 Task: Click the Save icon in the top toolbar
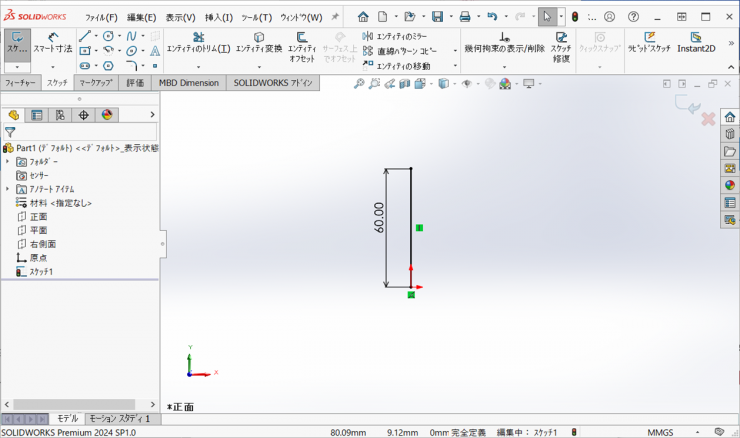click(x=437, y=17)
